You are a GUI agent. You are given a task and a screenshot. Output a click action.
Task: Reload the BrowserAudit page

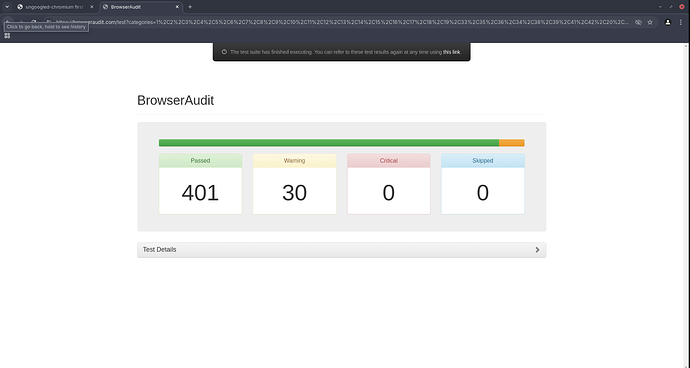(x=33, y=22)
